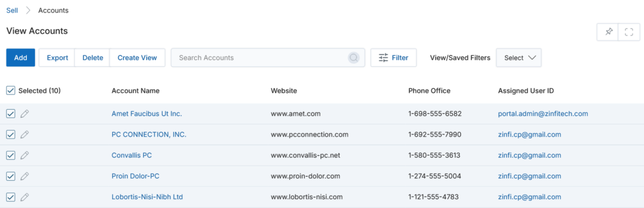Click phone number 1-121-555-4783

pos(433,197)
